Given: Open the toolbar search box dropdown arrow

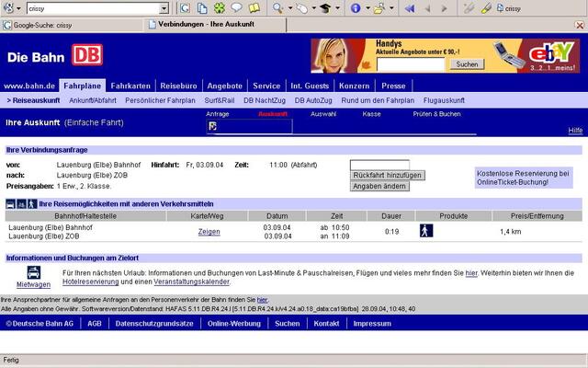Looking at the screenshot, I should (164, 8).
